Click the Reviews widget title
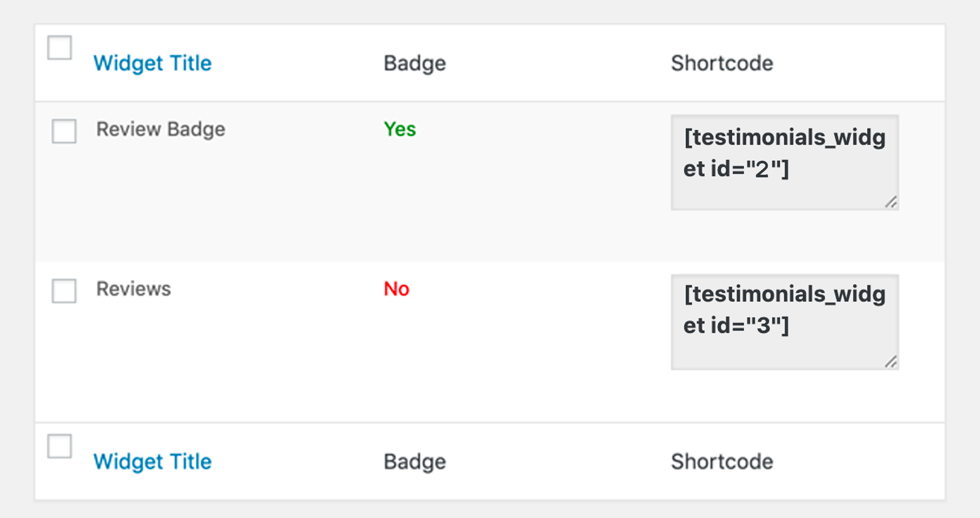This screenshot has height=518, width=980. pyautogui.click(x=133, y=289)
